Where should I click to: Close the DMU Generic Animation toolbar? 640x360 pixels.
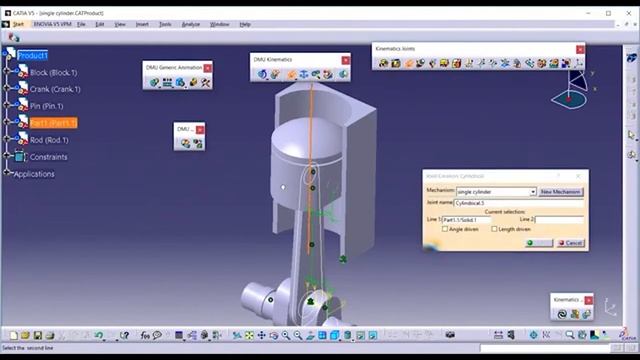[207, 68]
